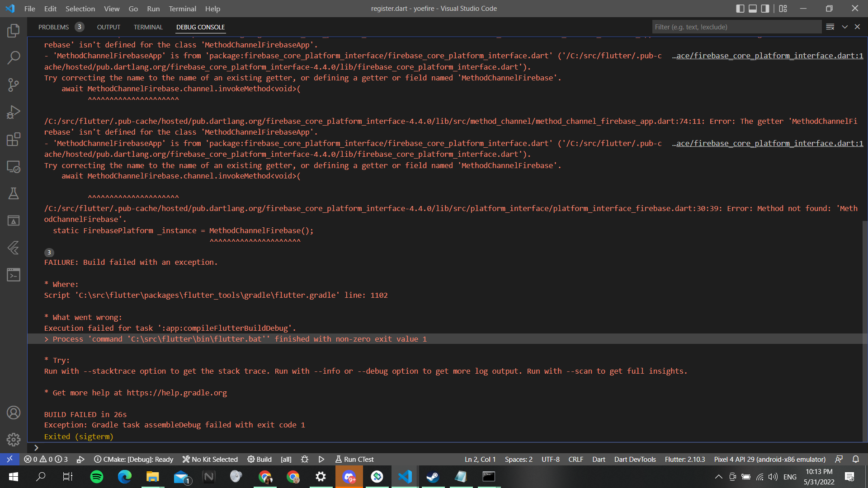Select No Kit Selected status item
Image resolution: width=868 pixels, height=488 pixels.
point(210,459)
